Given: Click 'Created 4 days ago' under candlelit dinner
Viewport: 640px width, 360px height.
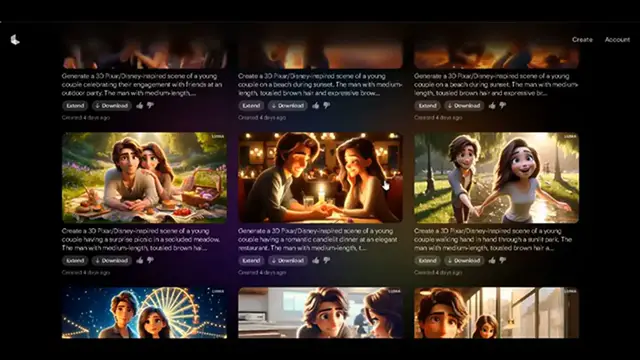Looking at the screenshot, I should pyautogui.click(x=262, y=273).
